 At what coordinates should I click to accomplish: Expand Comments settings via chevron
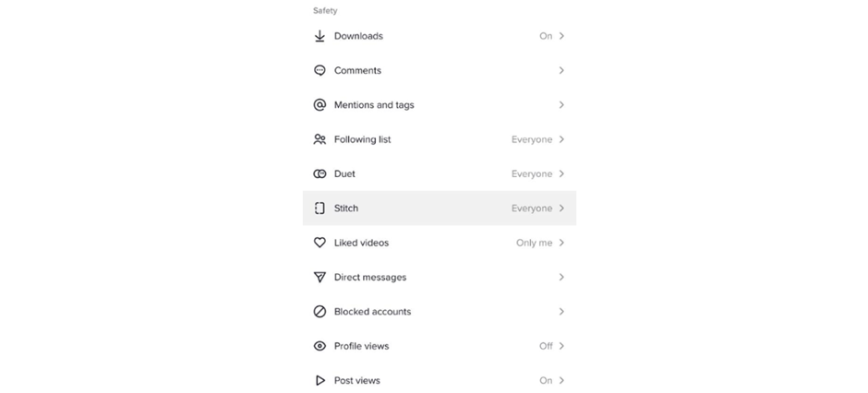561,70
